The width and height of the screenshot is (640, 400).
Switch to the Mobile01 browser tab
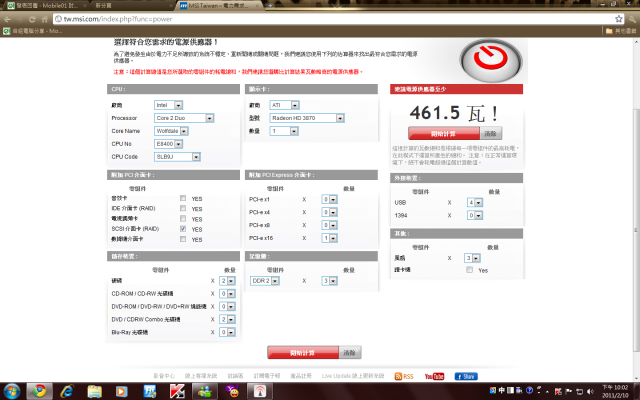point(45,6)
